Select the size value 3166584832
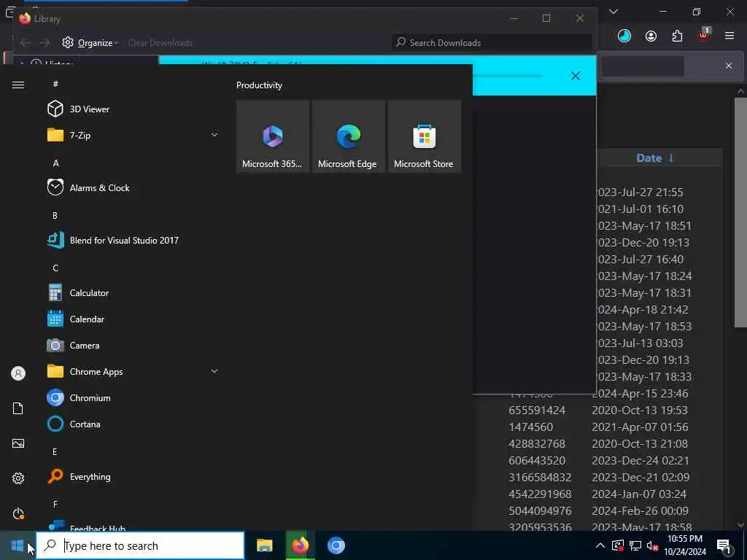This screenshot has height=560, width=747. (x=540, y=477)
